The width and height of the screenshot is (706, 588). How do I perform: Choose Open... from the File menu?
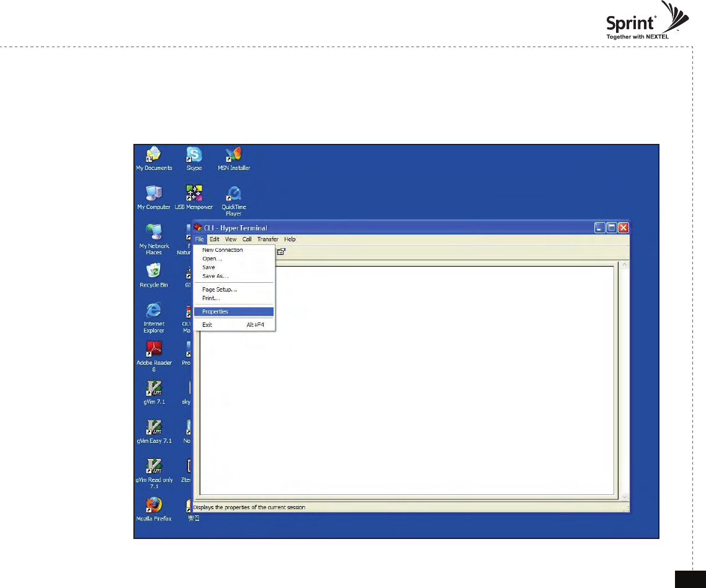coord(234,259)
